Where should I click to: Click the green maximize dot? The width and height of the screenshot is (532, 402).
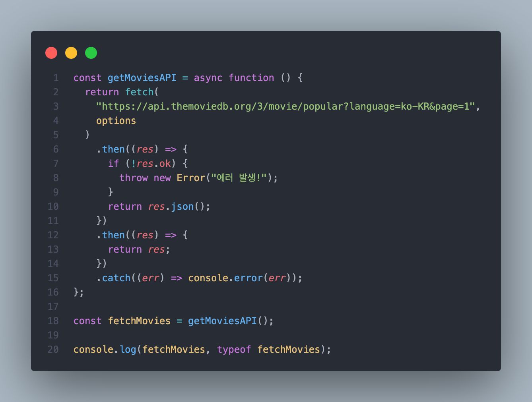tap(91, 53)
